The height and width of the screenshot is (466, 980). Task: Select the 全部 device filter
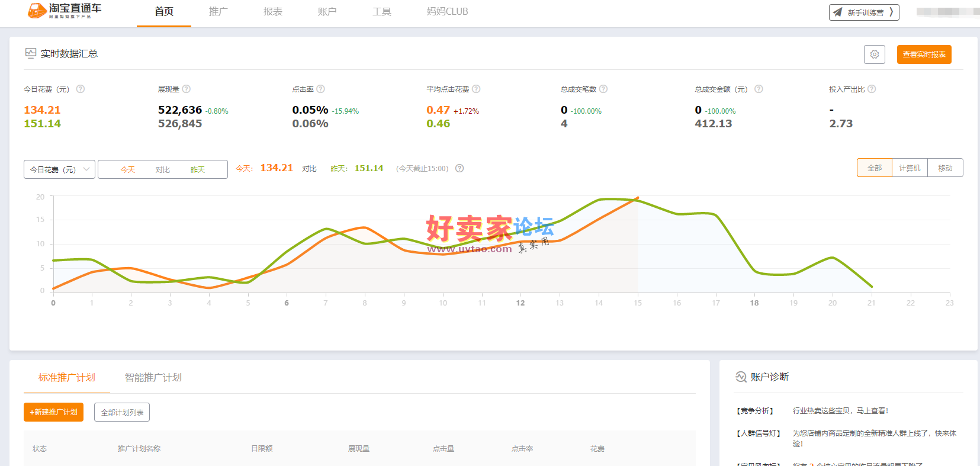(x=875, y=168)
